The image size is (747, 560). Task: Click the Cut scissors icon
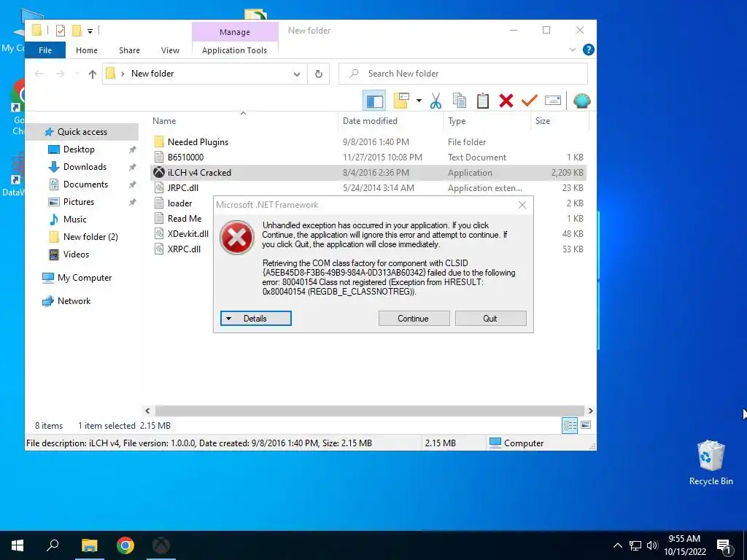coord(436,101)
